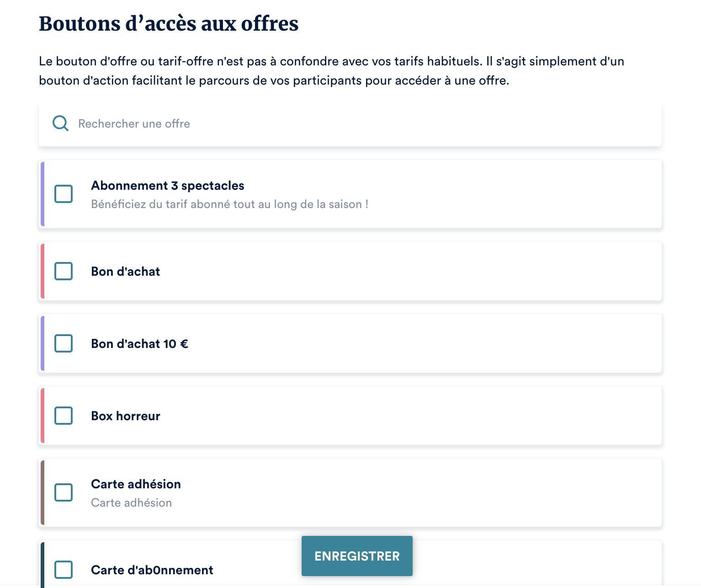The image size is (701, 588).
Task: Click the brown color bar of Carte adhésion
Action: 42,492
